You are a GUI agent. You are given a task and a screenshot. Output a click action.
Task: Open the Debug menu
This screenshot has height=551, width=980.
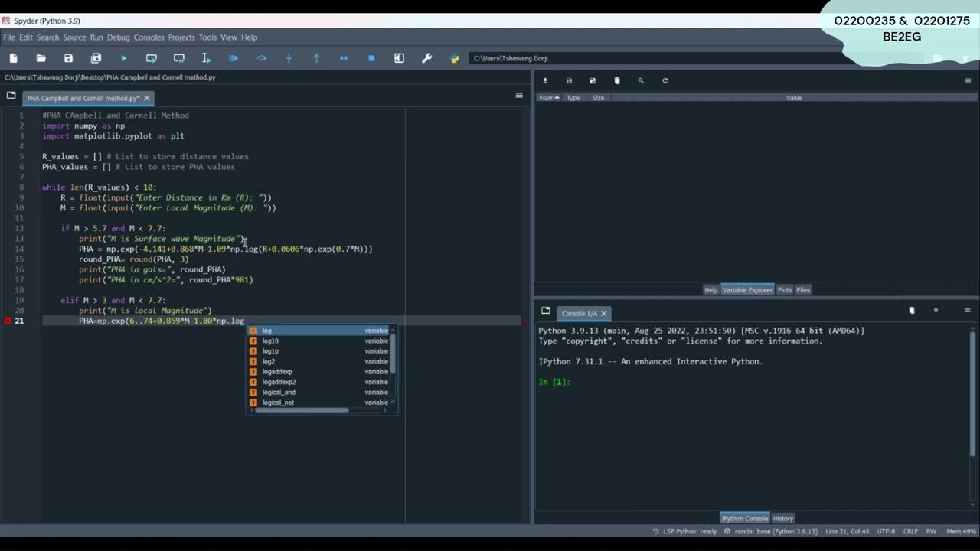tap(118, 37)
